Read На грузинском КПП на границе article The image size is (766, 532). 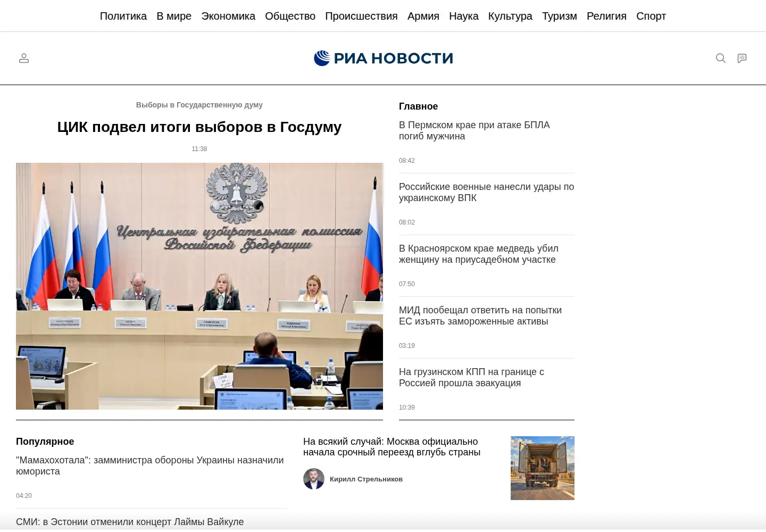pos(471,377)
